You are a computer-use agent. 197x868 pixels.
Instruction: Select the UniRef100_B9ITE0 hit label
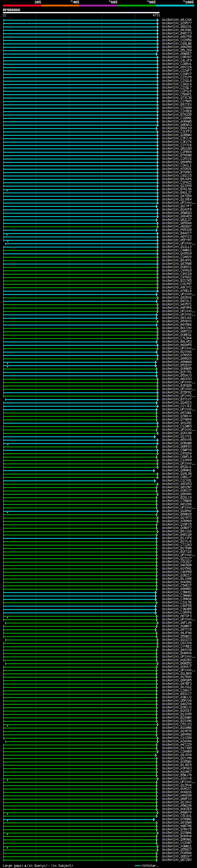176,104
